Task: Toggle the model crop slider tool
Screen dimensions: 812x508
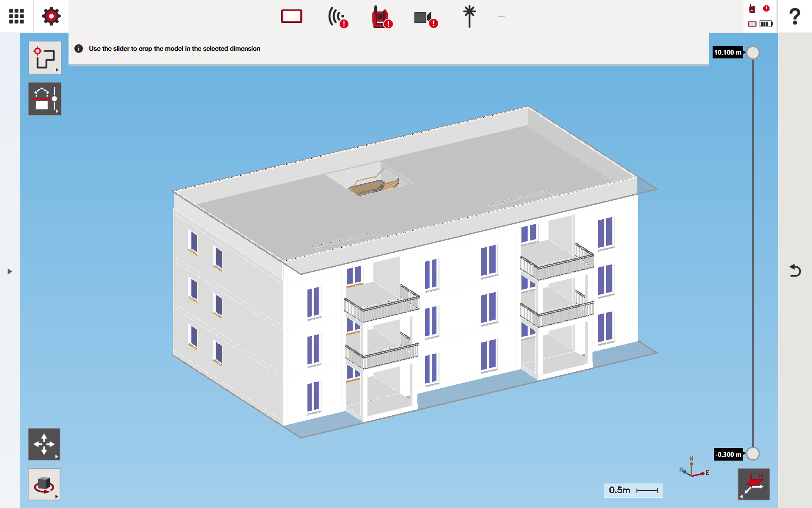Action: pos(44,99)
